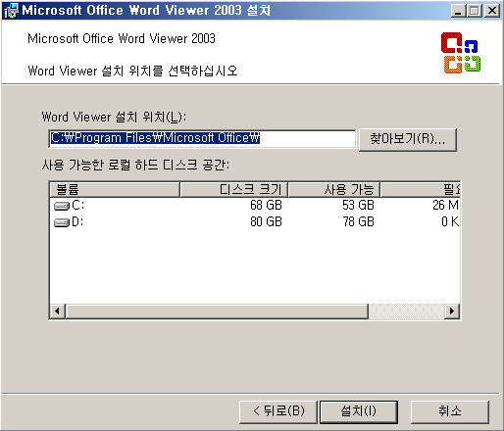Click the 26 M required space value
Screen dimensions: 504x431
(445, 206)
